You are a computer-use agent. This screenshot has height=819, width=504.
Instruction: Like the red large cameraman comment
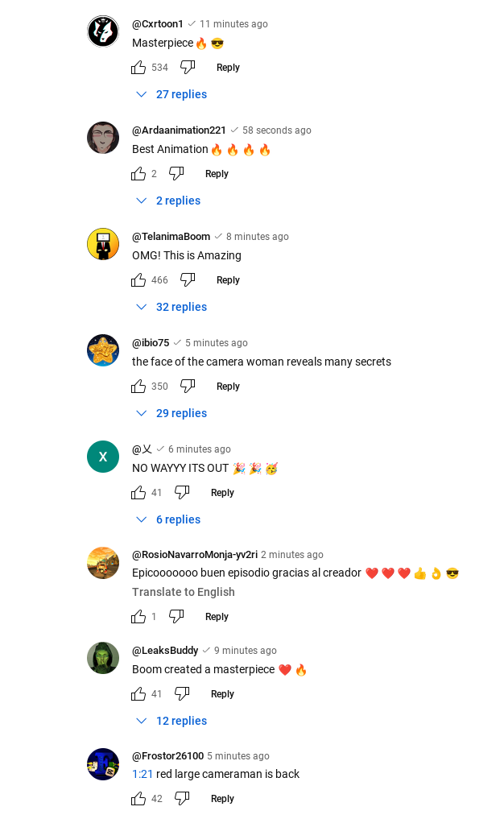[x=138, y=799]
